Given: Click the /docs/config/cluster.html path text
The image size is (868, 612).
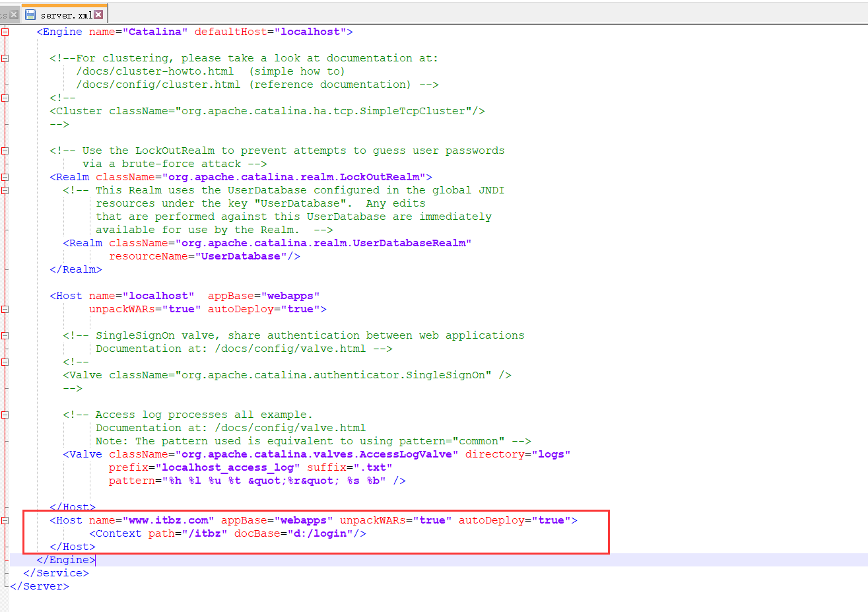Looking at the screenshot, I should point(158,85).
